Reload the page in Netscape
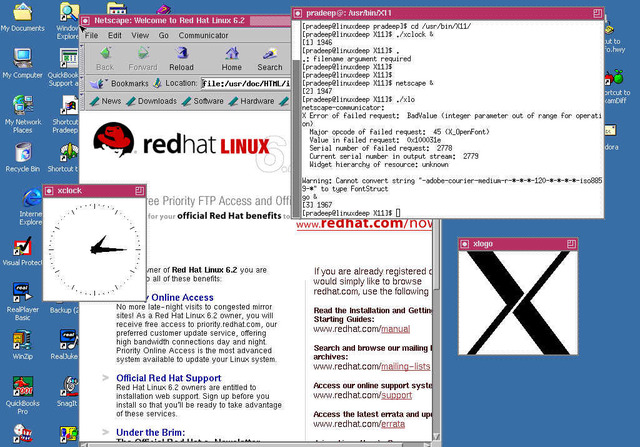Screen dimensions: 640x447 click(x=181, y=58)
